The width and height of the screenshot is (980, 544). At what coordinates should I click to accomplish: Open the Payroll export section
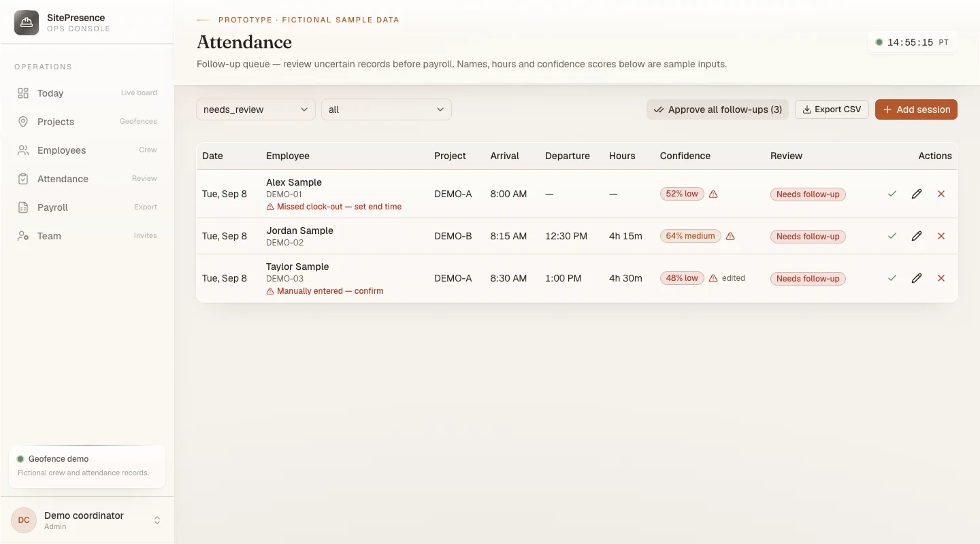(x=87, y=207)
